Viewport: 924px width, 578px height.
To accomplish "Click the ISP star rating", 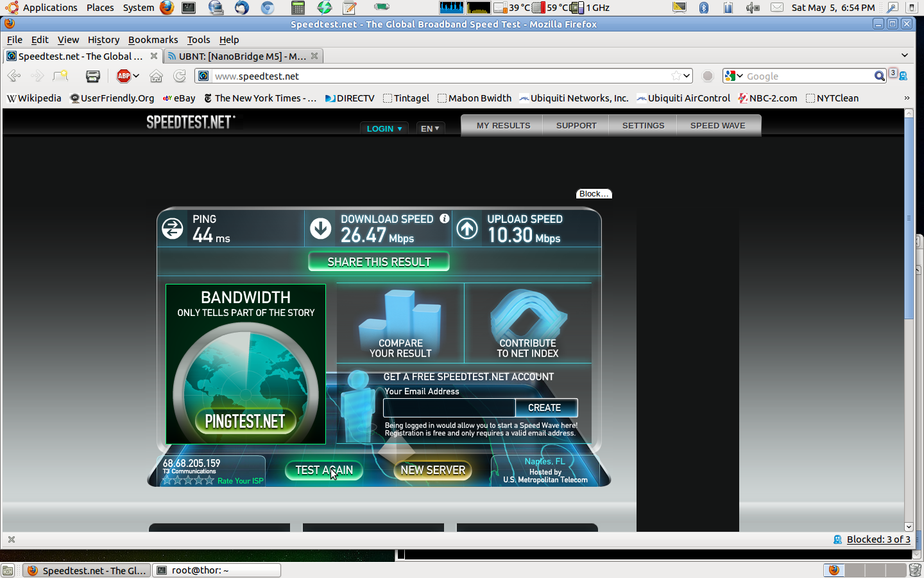I will click(188, 480).
